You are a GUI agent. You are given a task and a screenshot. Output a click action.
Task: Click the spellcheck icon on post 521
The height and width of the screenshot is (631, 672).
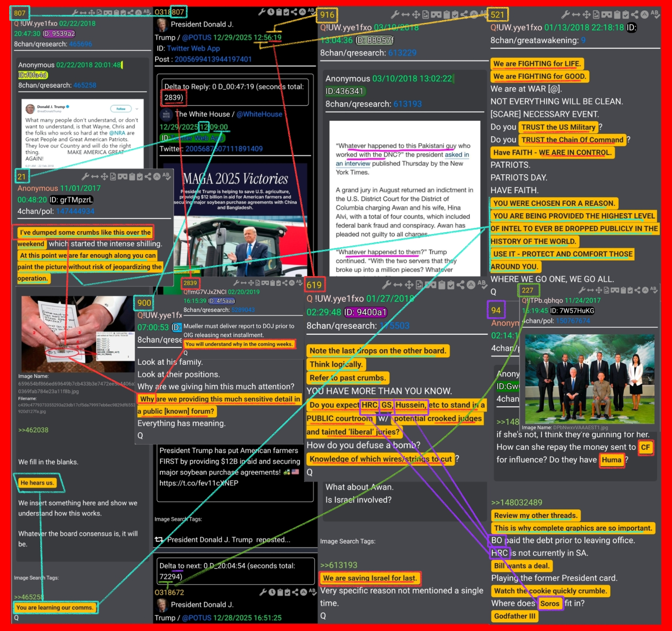[655, 14]
